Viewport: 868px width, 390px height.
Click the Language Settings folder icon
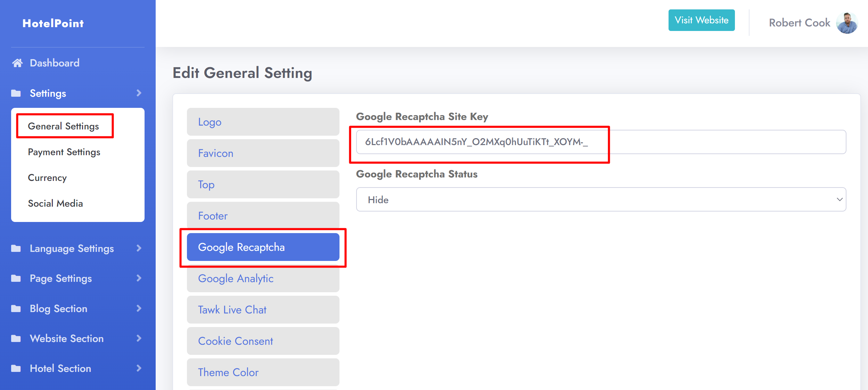[16, 248]
